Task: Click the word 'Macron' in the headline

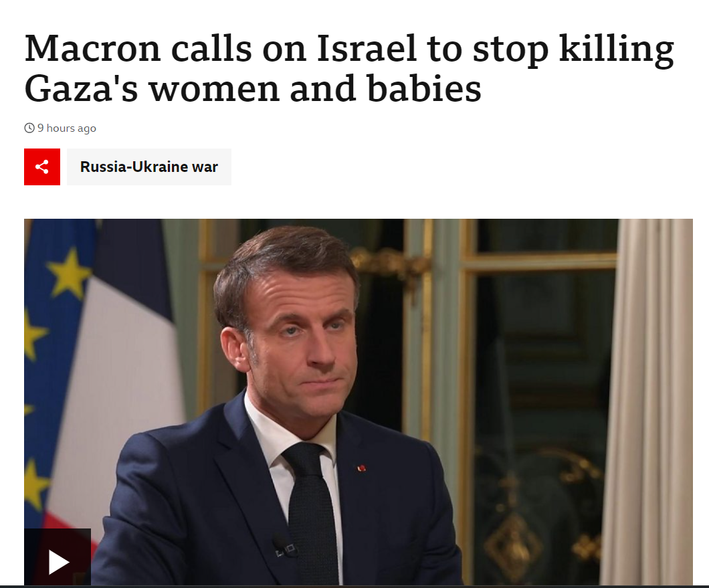Action: click(x=93, y=48)
